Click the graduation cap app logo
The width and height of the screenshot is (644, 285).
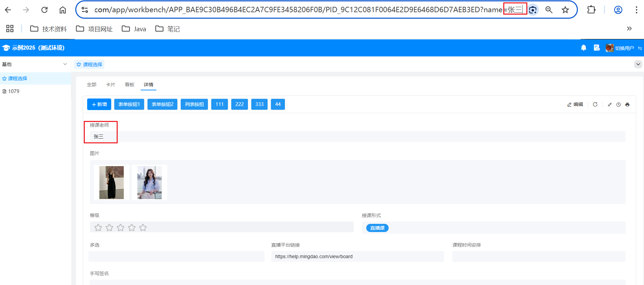pos(6,48)
